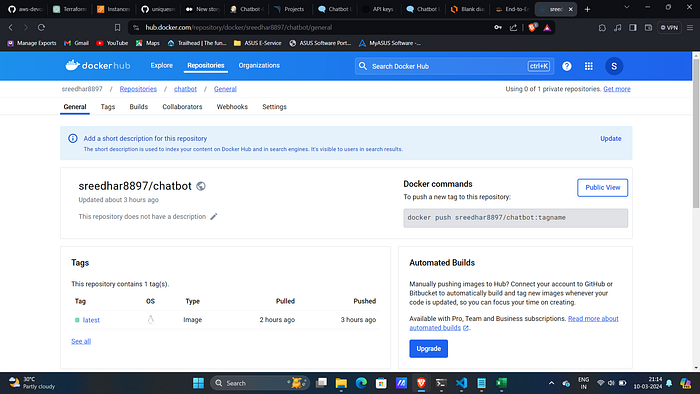Screen dimensions: 700x394
Task: Expand the browser tab list chevron
Action: tap(626, 8)
